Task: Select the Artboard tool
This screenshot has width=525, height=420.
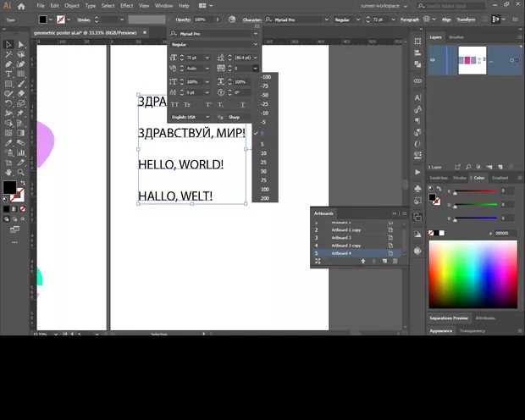Action: click(8, 163)
